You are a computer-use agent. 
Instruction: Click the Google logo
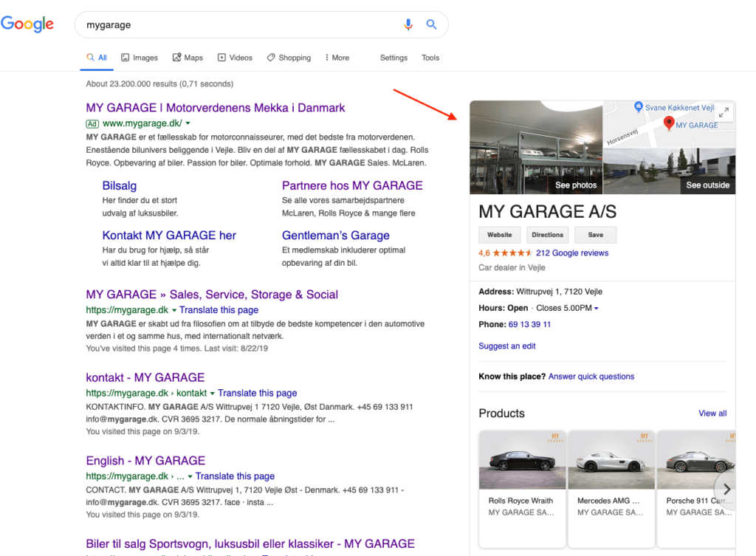pyautogui.click(x=27, y=24)
